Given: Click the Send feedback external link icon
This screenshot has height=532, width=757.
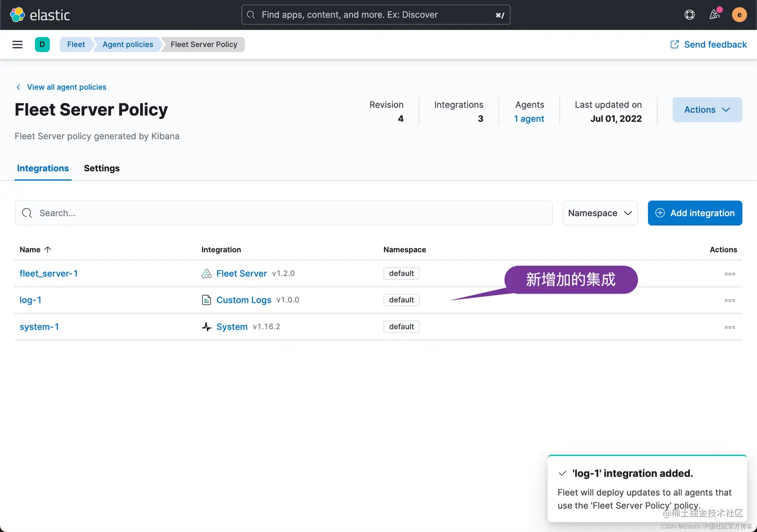Looking at the screenshot, I should click(674, 45).
